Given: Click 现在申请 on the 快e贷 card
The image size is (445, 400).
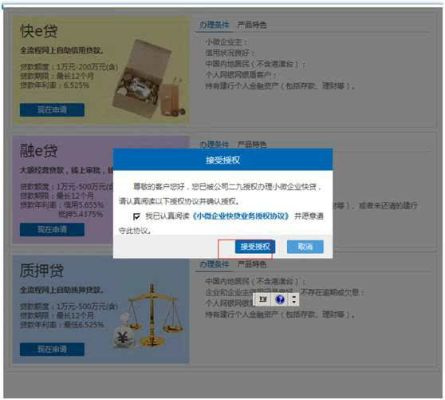Looking at the screenshot, I should coord(52,110).
